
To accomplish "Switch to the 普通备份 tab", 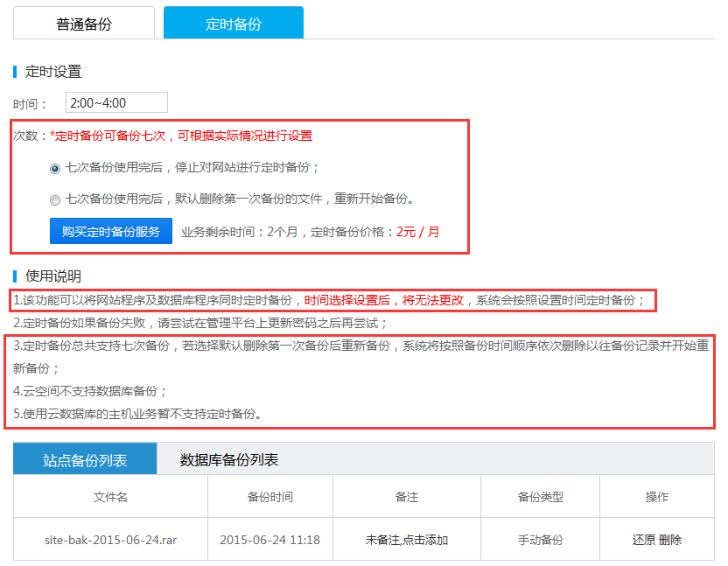I will (x=84, y=24).
